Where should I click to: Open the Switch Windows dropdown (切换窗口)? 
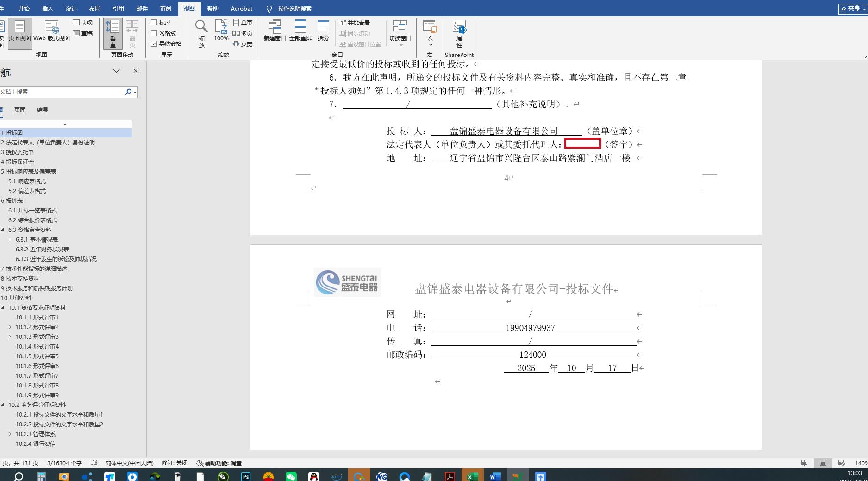pyautogui.click(x=400, y=33)
